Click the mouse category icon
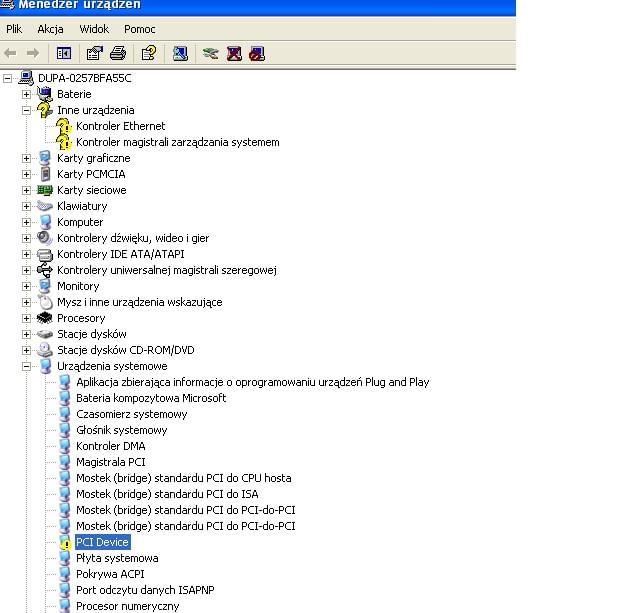 (45, 302)
